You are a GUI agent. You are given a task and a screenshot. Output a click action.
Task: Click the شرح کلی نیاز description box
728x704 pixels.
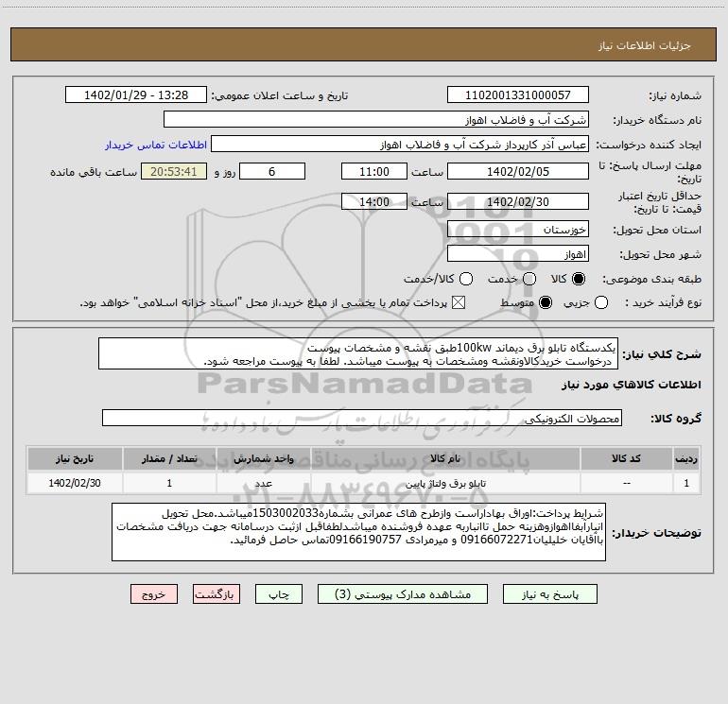click(358, 354)
